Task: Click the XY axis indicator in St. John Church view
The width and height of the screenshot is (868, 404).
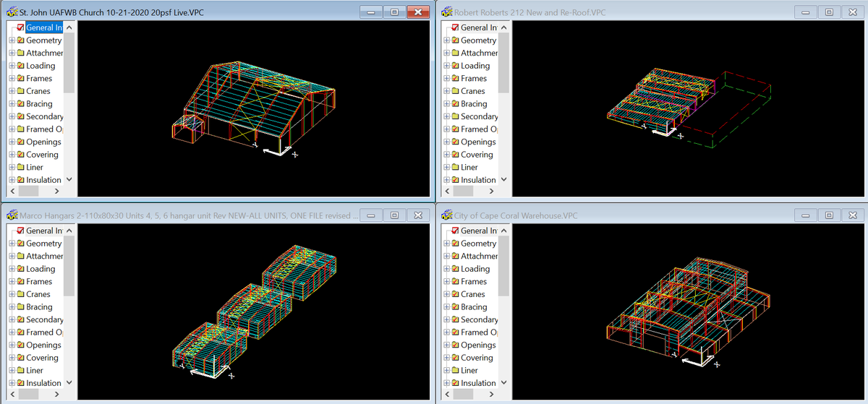Action: (x=277, y=150)
